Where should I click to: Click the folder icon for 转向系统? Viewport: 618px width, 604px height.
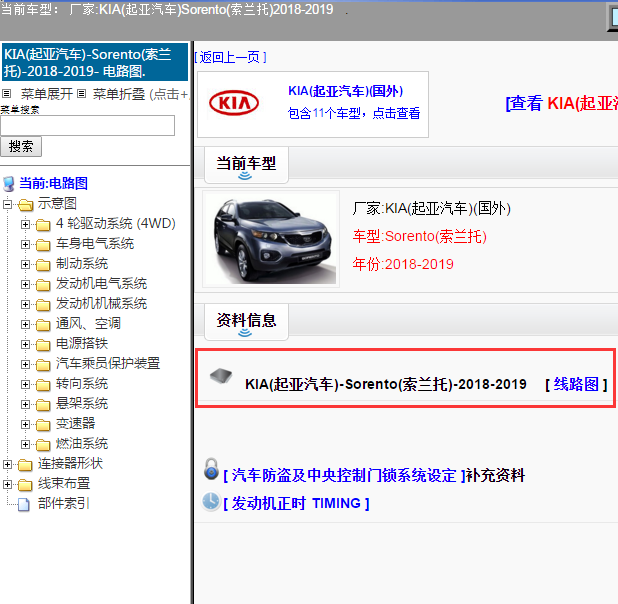tap(43, 385)
